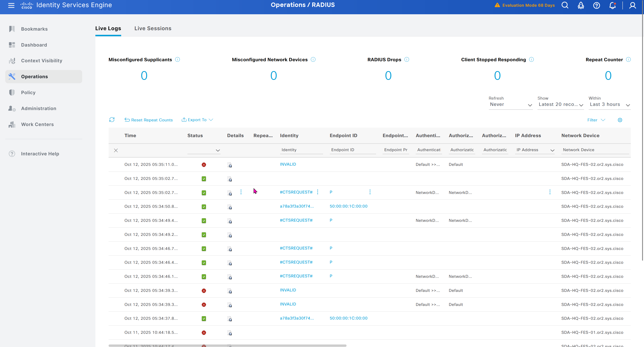Open the user account profile icon

coord(632,5)
